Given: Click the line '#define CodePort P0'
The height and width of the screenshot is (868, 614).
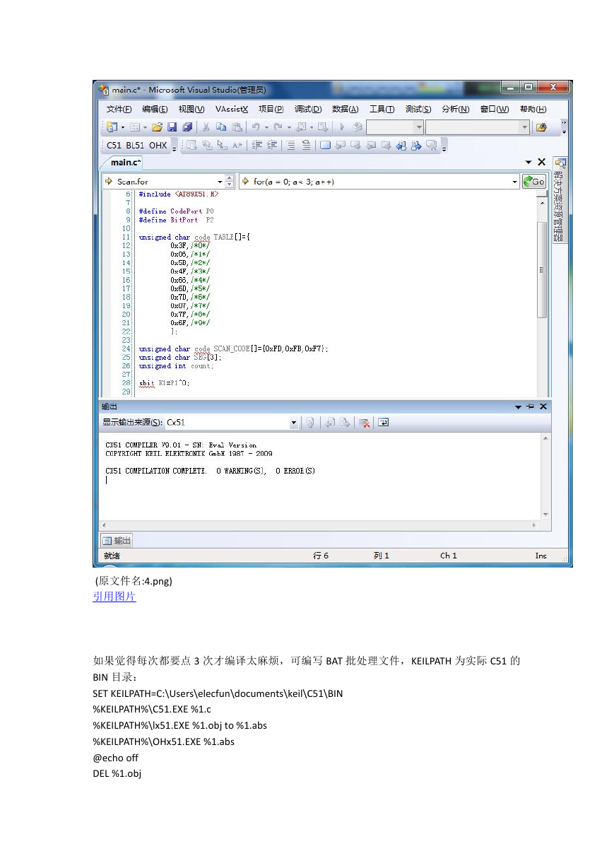Looking at the screenshot, I should [x=176, y=211].
